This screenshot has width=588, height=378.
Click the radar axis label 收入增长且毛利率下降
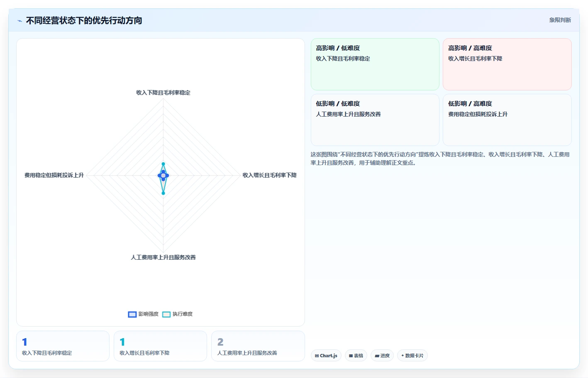270,175
